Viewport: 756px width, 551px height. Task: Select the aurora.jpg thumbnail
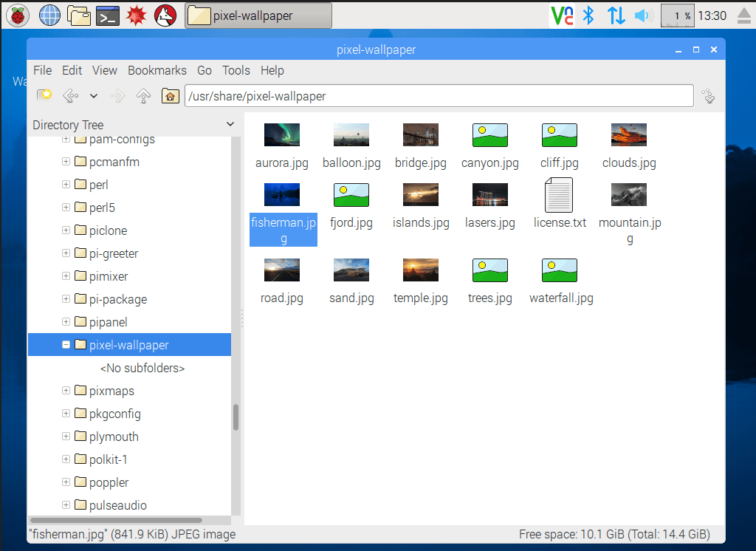pyautogui.click(x=281, y=136)
